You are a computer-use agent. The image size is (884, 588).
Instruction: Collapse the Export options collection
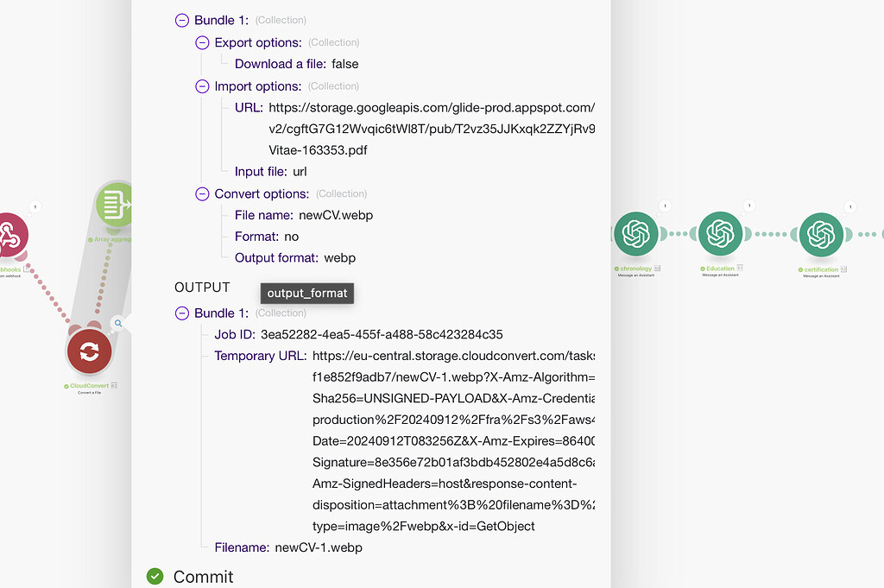point(202,42)
